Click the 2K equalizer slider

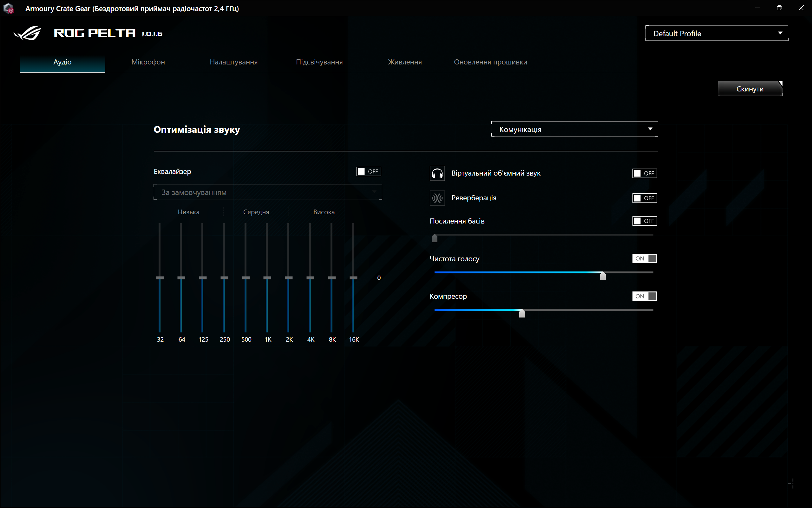tap(289, 278)
